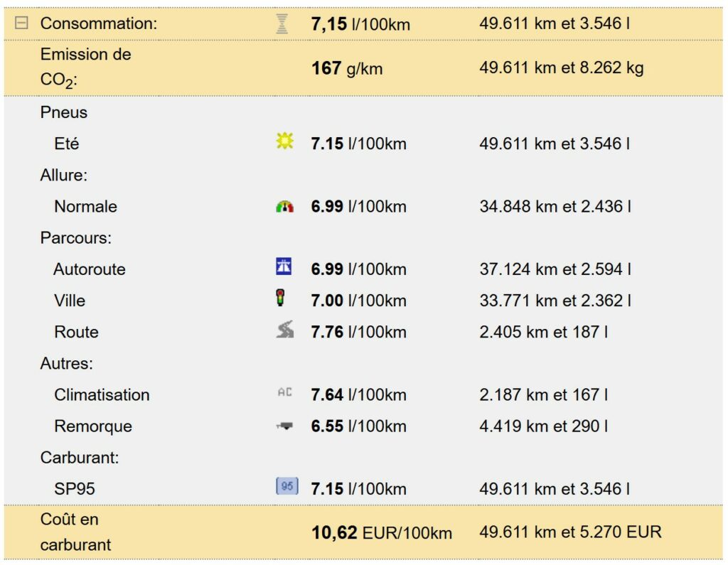Viewport: 728px width, 565px height.
Task: Click the AC Climatisation icon
Action: coord(284,392)
